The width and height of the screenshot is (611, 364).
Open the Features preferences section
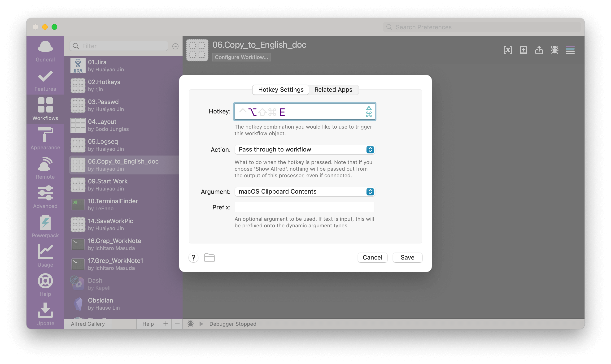[45, 80]
